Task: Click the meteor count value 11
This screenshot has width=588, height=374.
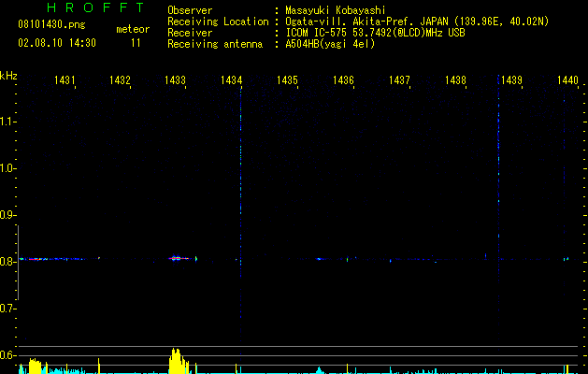Action: click(x=136, y=43)
